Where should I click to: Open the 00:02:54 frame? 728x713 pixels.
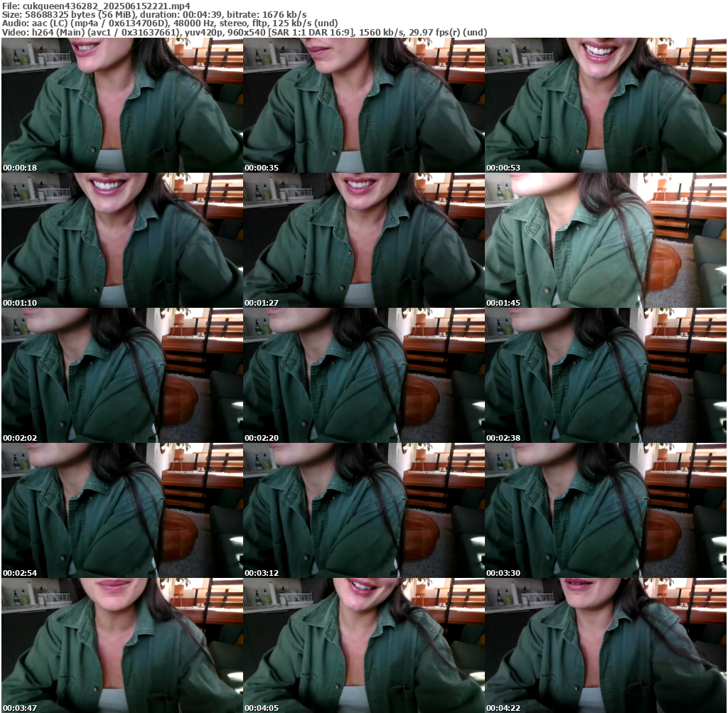click(122, 510)
